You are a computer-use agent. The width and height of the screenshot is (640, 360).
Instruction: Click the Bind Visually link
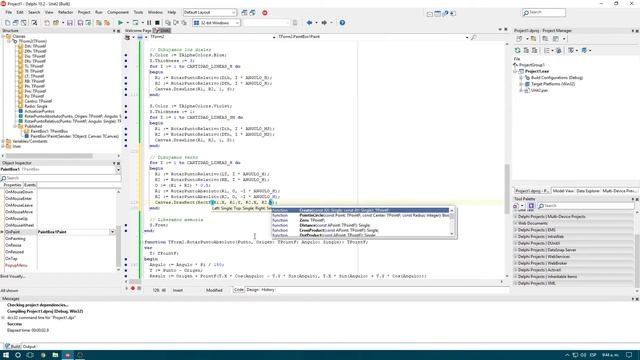[x=13, y=276]
